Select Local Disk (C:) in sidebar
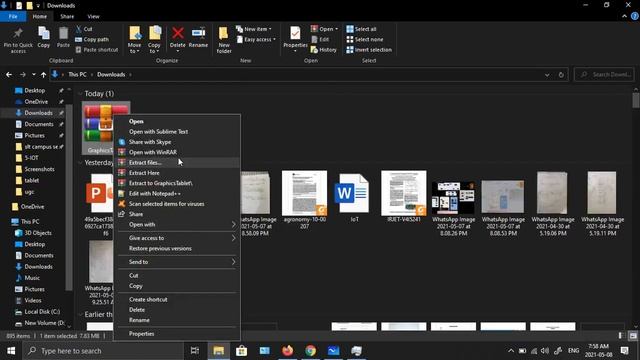 (42, 312)
